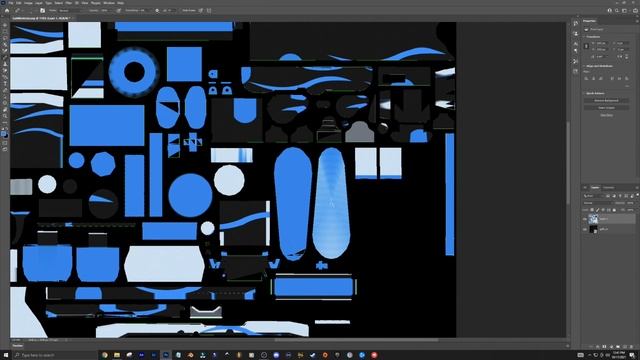
Task: Click align vertical centers icon
Action: click(619, 78)
